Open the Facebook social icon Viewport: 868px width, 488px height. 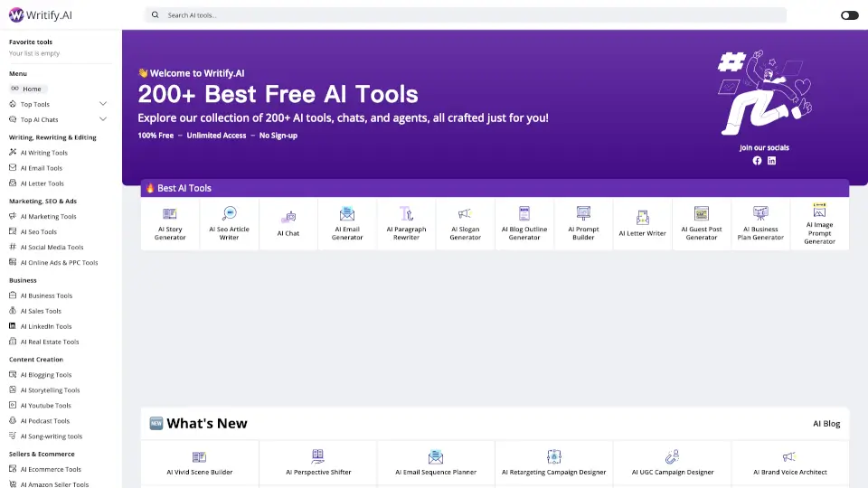point(757,161)
